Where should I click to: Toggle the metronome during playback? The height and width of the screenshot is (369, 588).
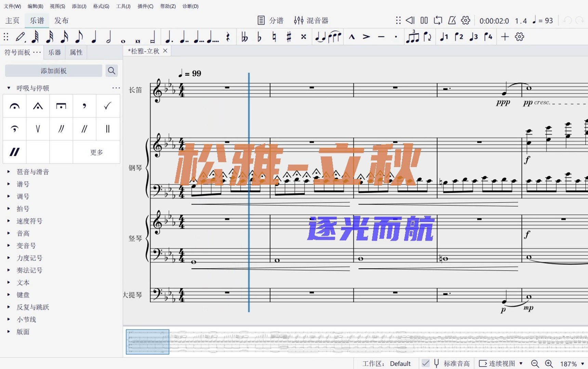[x=452, y=20]
